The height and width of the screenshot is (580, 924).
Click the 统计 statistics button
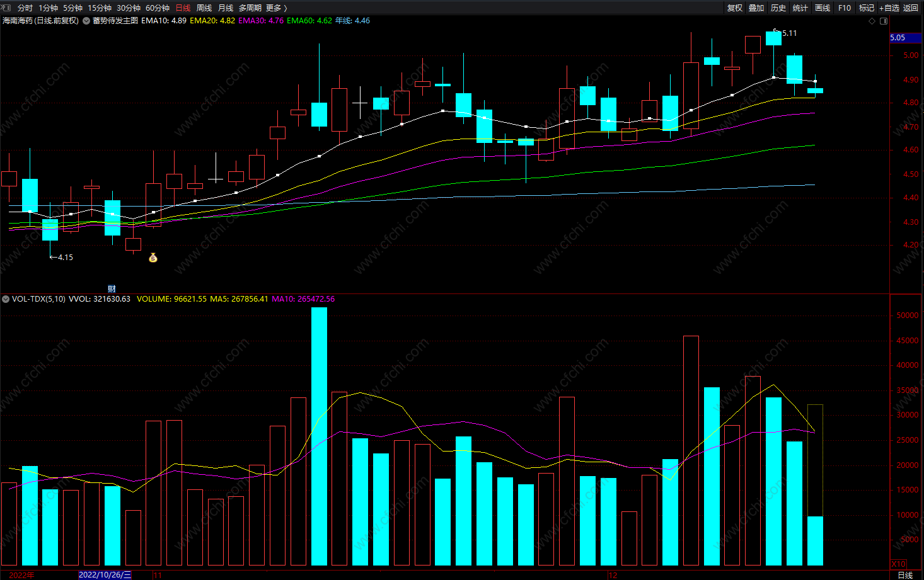[x=800, y=8]
